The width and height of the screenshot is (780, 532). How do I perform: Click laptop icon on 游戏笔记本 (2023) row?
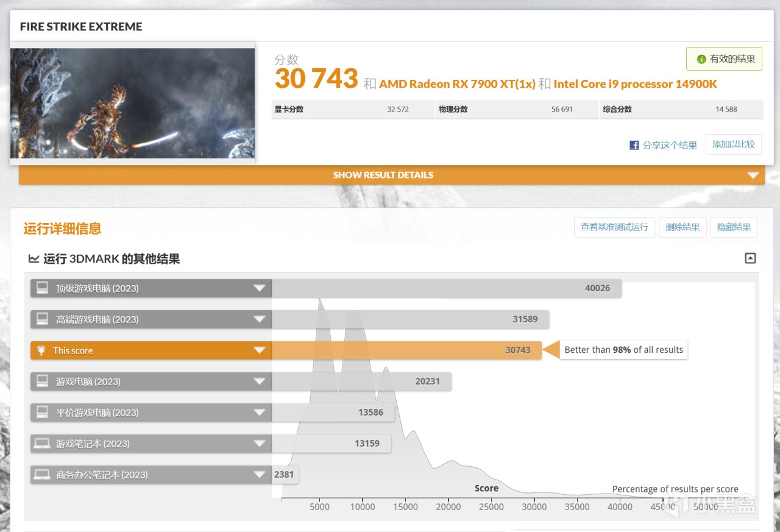pos(42,443)
